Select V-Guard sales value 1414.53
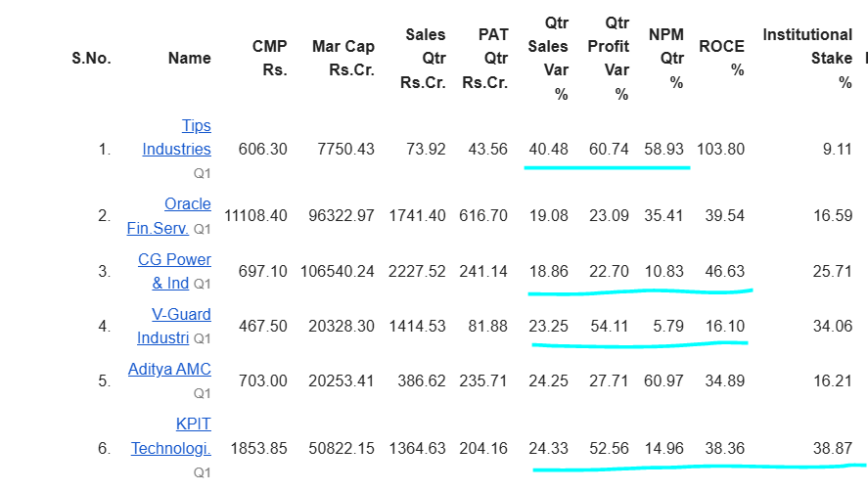868x491 pixels. tap(417, 327)
